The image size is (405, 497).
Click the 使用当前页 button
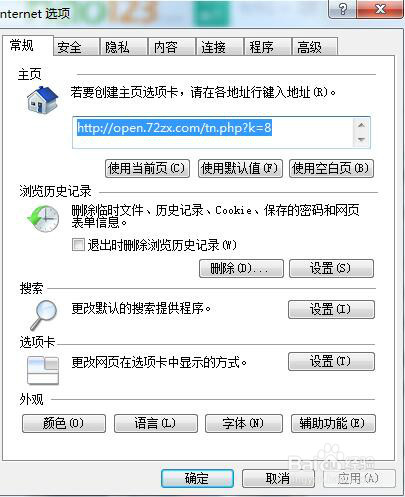pos(147,168)
